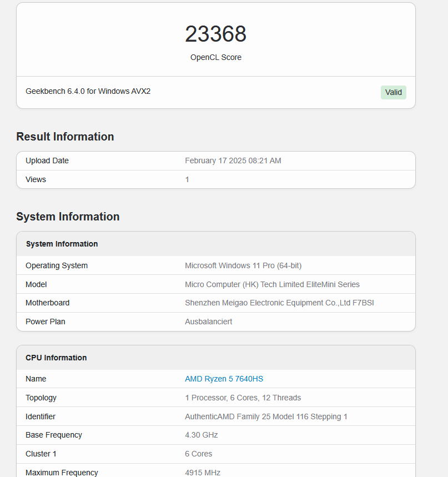Select the Micro Computer EliteMini Series value

(x=272, y=284)
